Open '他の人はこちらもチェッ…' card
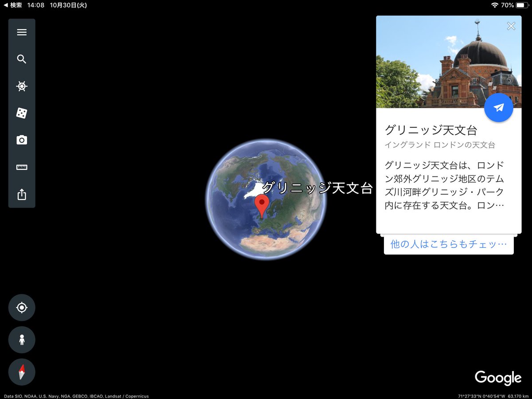 [x=449, y=244]
